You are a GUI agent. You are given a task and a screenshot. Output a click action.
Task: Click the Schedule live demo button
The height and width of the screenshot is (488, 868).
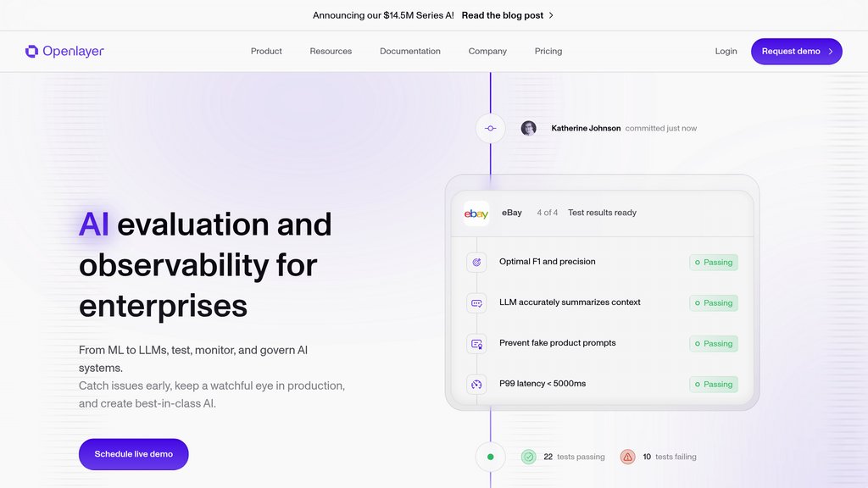(134, 454)
